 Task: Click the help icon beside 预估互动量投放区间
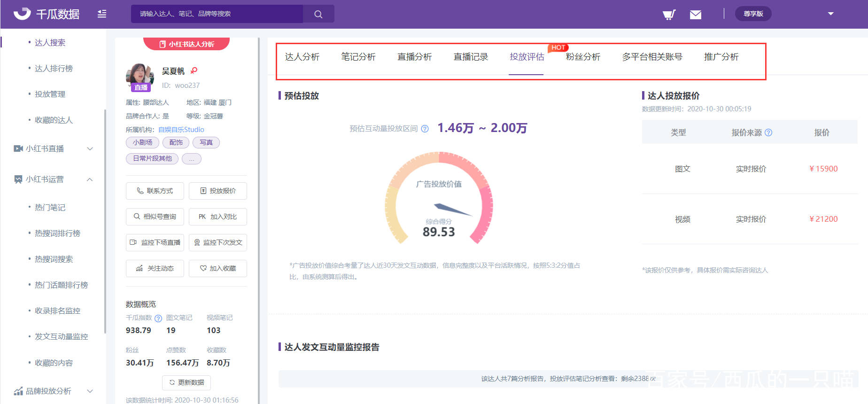(x=425, y=129)
